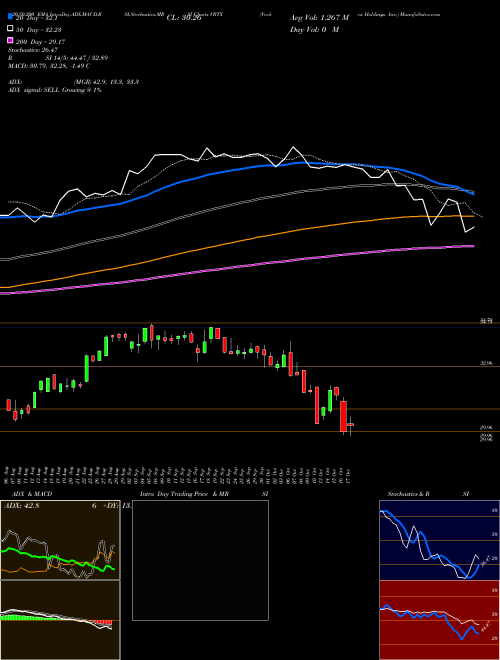The width and height of the screenshot is (500, 660).
Task: Click the 'ADX signal: SELL' text line
Action: [x=55, y=90]
